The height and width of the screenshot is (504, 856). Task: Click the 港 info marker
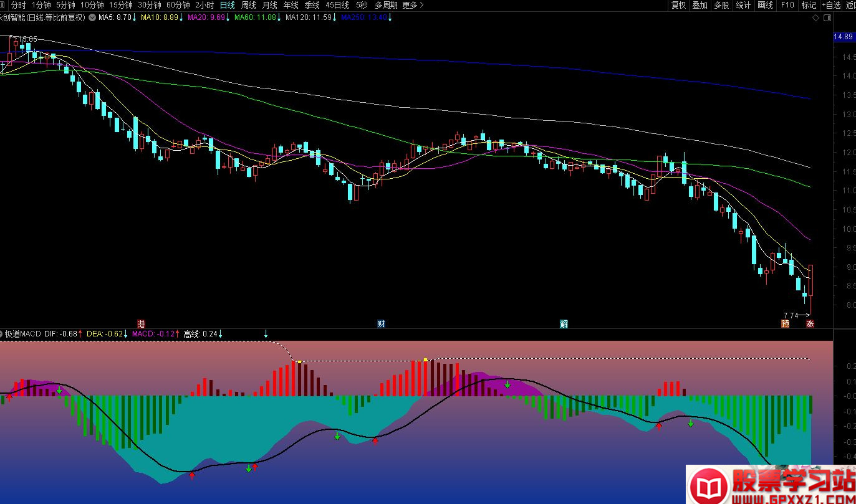[142, 323]
